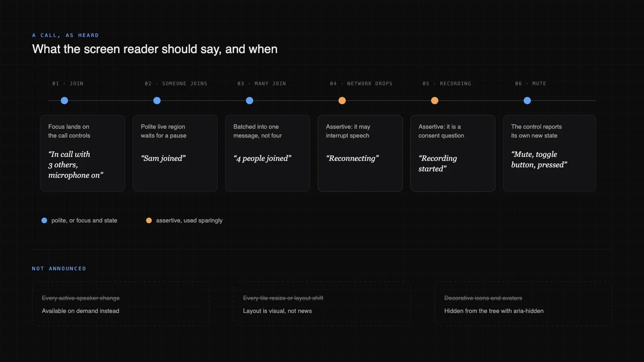Click the blue dot under 06 Mute

[527, 101]
